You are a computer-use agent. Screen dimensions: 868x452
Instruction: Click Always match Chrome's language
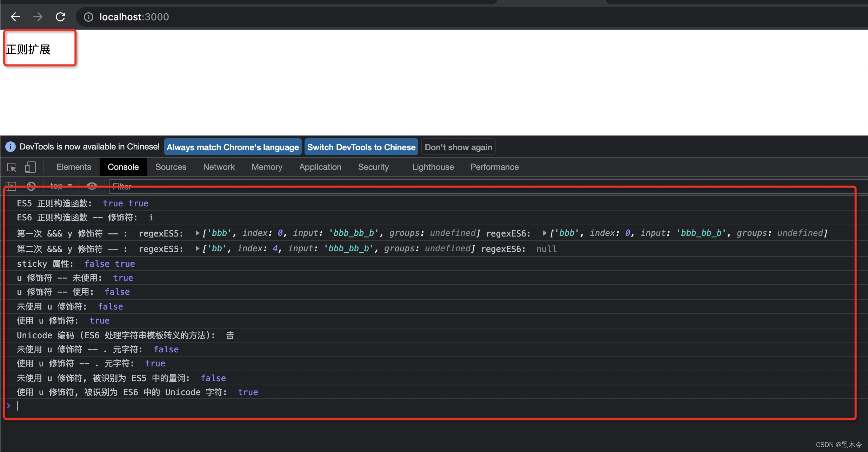(x=233, y=147)
